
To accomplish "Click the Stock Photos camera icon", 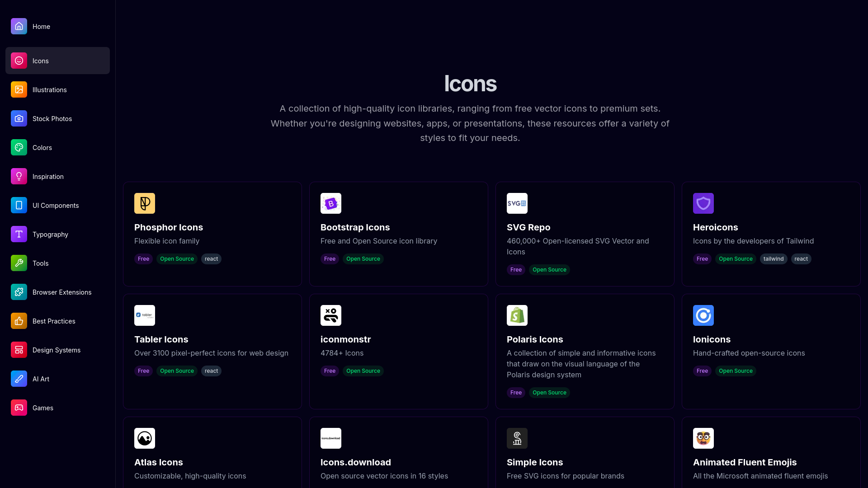I will pyautogui.click(x=19, y=118).
